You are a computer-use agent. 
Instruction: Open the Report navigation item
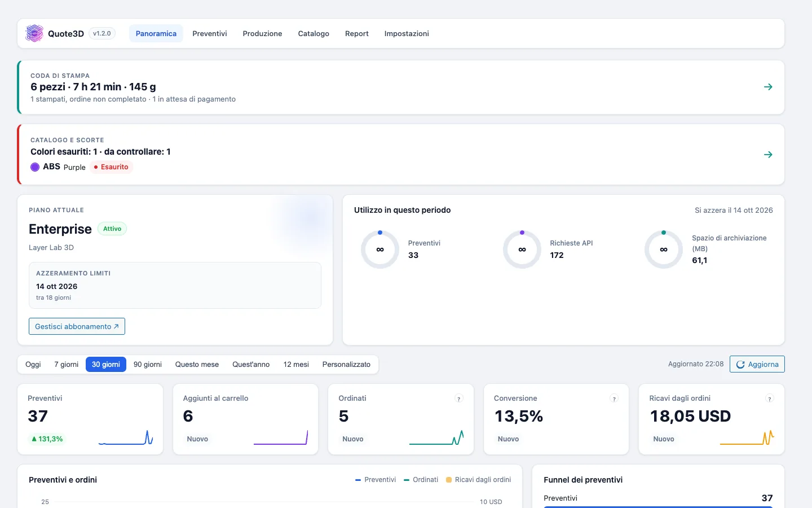click(x=357, y=33)
